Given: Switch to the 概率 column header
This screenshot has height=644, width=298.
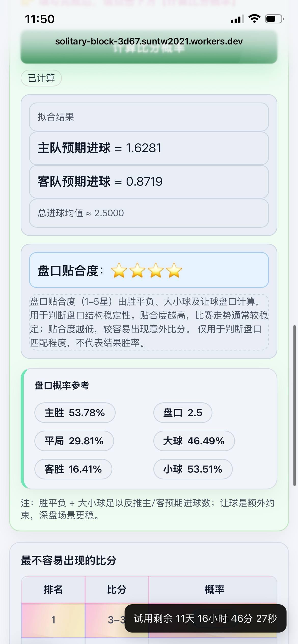Looking at the screenshot, I should tap(215, 589).
